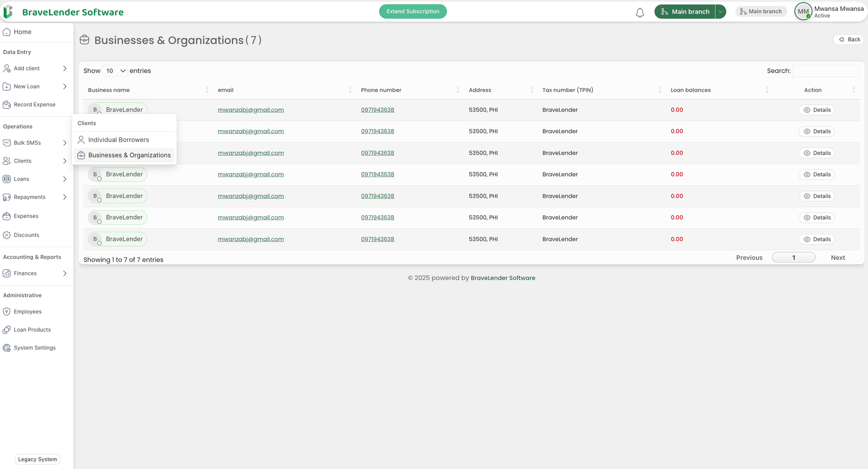The height and width of the screenshot is (469, 868).
Task: Click the Expenses sidebar icon
Action: point(7,216)
